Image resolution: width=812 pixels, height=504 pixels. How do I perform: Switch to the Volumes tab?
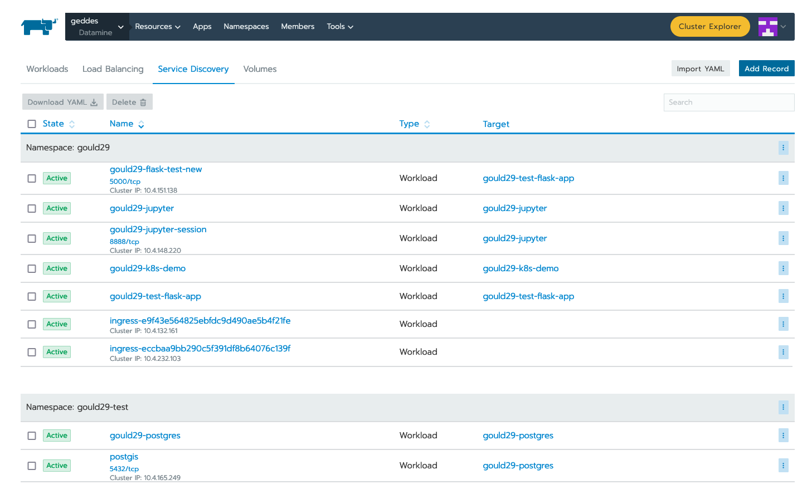[x=260, y=68]
